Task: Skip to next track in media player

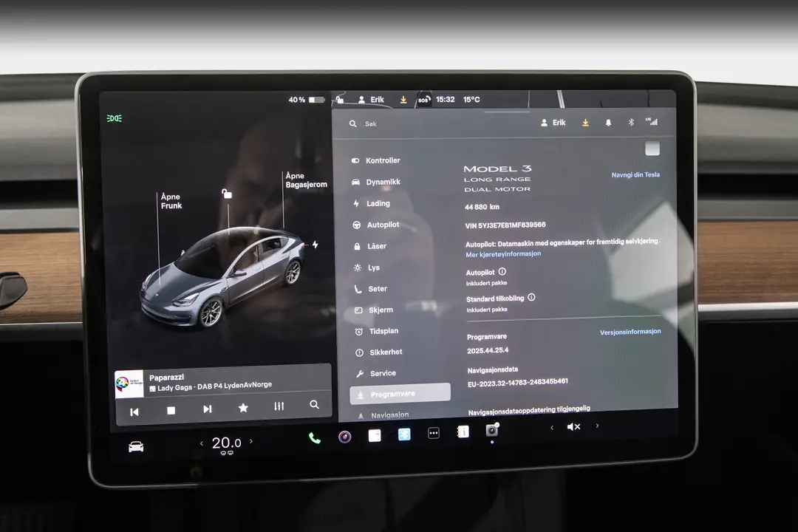Action: (x=207, y=409)
